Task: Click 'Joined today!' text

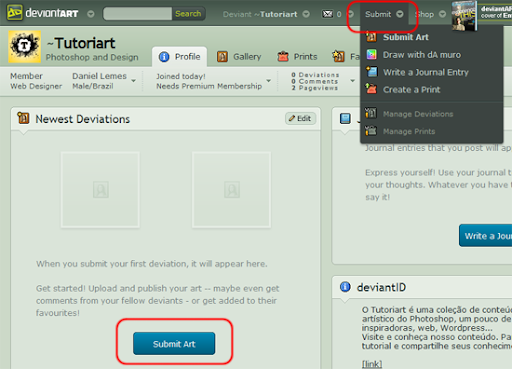Action: [x=181, y=76]
